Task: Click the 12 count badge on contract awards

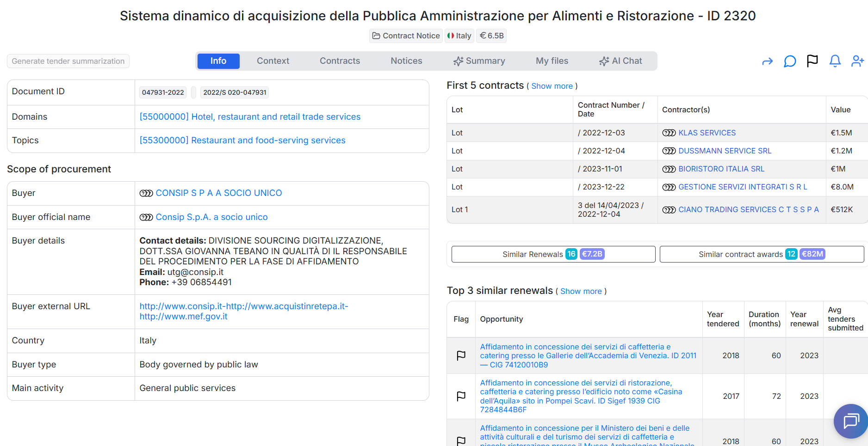Action: pos(791,254)
